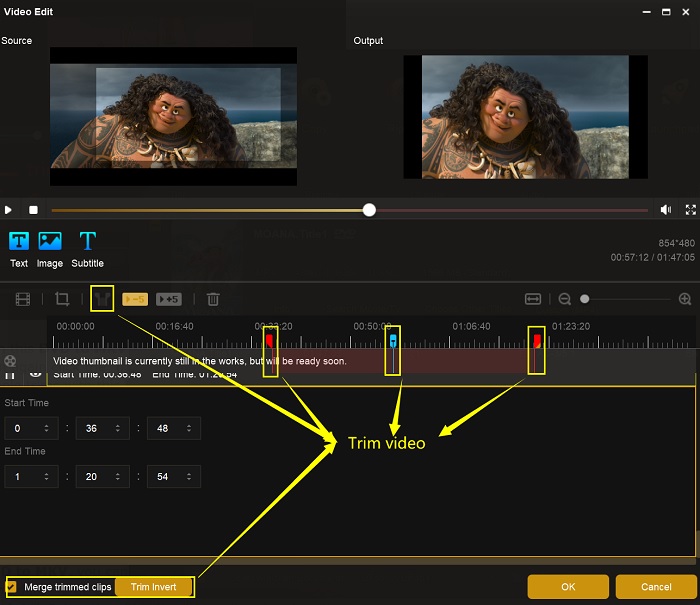Select the Crop tool icon

(x=62, y=299)
